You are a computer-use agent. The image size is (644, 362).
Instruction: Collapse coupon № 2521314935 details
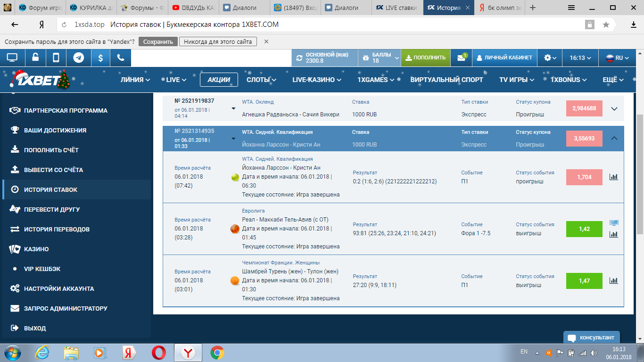[x=614, y=139]
